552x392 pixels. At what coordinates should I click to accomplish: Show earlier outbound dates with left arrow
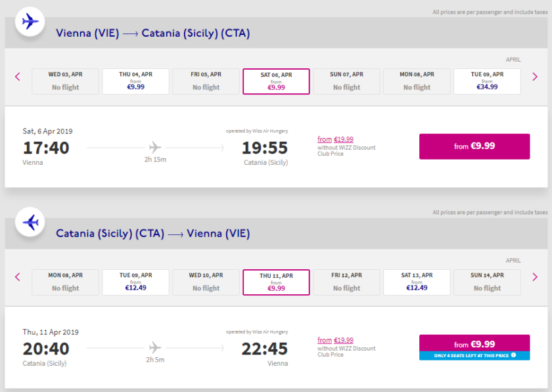point(18,77)
